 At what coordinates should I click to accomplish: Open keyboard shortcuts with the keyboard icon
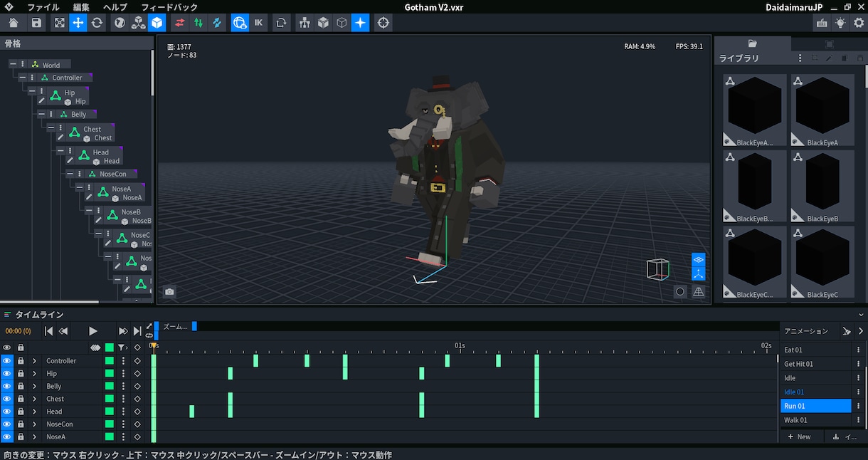coord(822,23)
